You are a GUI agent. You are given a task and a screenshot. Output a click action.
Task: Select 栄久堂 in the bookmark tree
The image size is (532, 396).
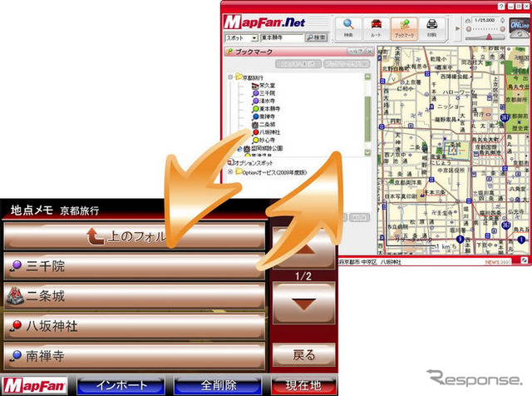264,85
